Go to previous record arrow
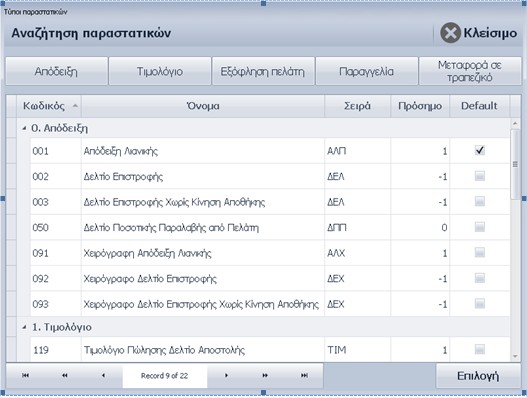This screenshot has width=527, height=398. click(x=104, y=375)
